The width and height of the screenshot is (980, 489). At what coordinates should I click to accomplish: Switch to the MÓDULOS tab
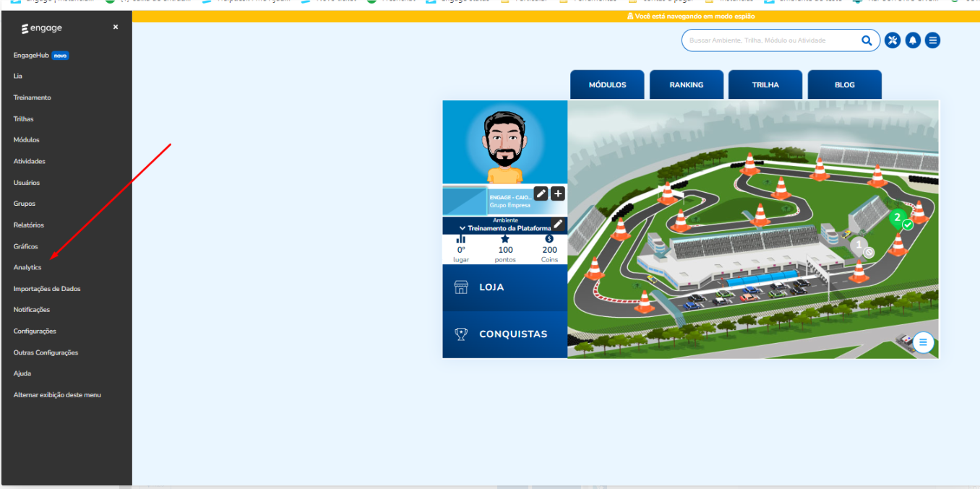[607, 85]
